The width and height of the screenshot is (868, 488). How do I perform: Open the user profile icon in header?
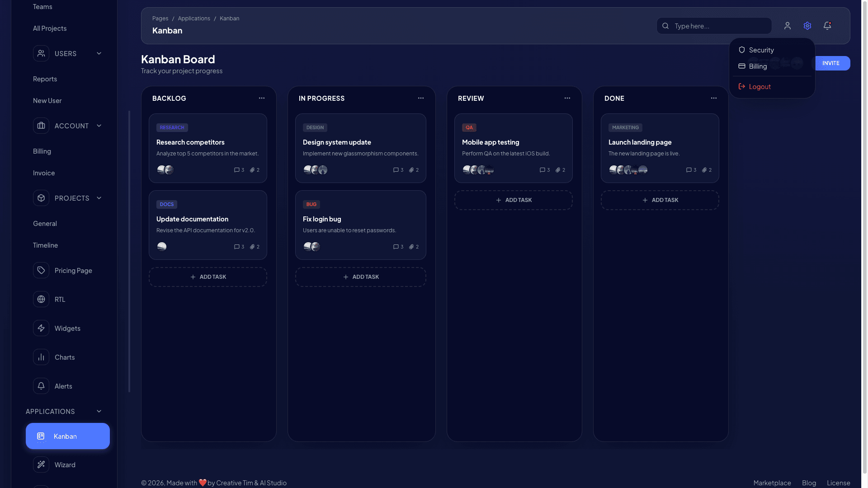click(788, 26)
